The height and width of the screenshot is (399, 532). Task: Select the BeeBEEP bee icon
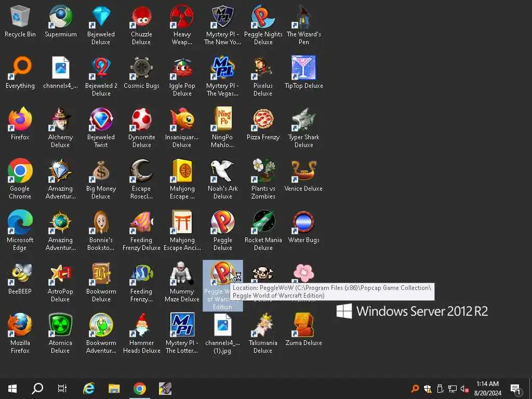[x=20, y=273]
